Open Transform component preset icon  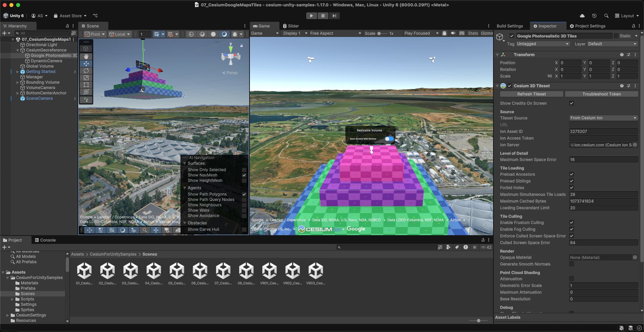tap(628, 55)
